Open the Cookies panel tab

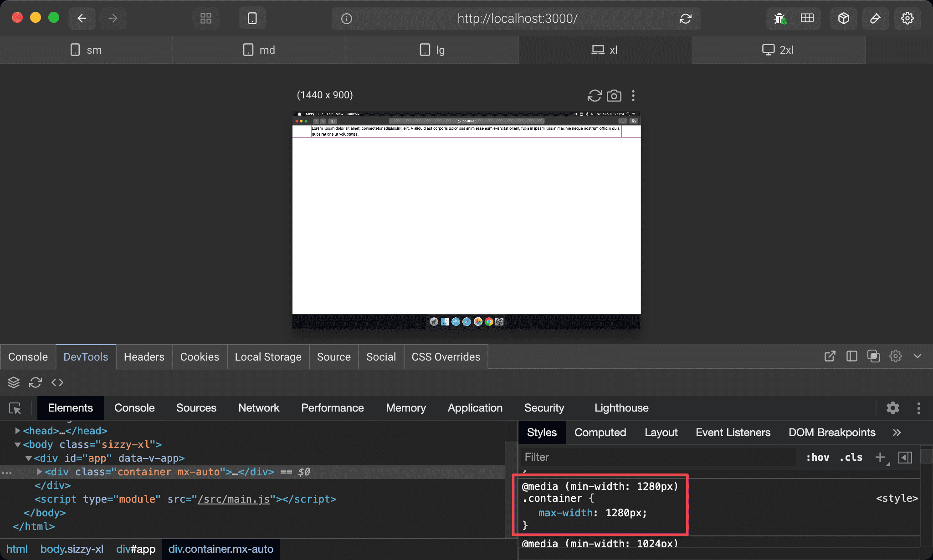pyautogui.click(x=200, y=356)
